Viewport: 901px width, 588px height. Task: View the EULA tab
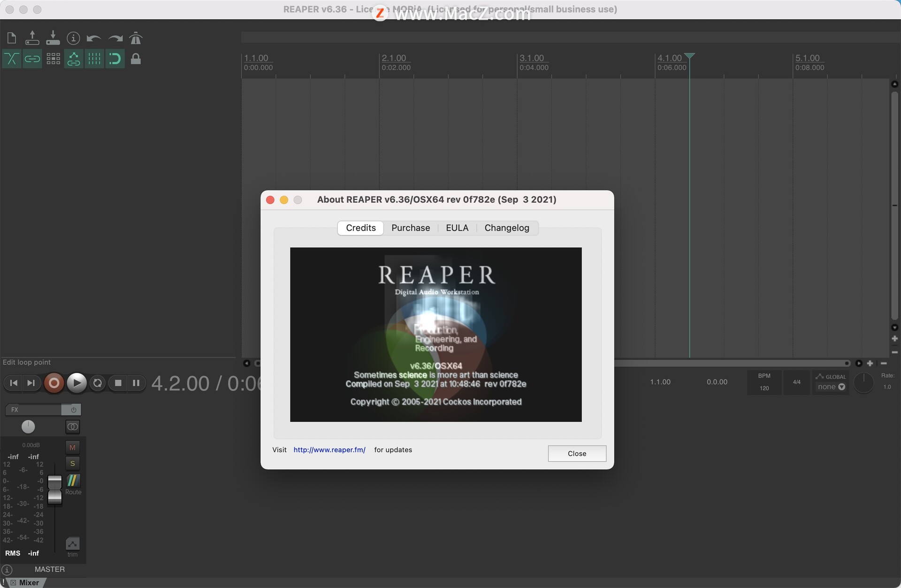[x=457, y=228]
